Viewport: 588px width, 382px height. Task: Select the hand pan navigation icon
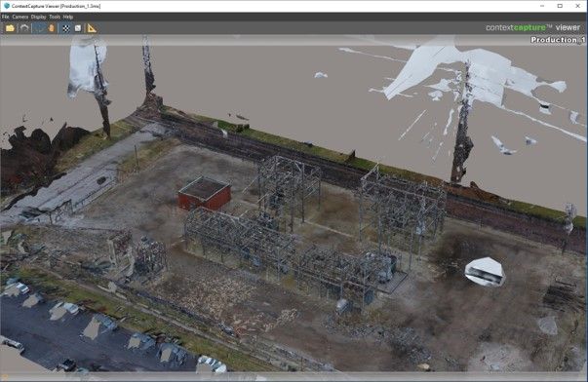click(52, 28)
